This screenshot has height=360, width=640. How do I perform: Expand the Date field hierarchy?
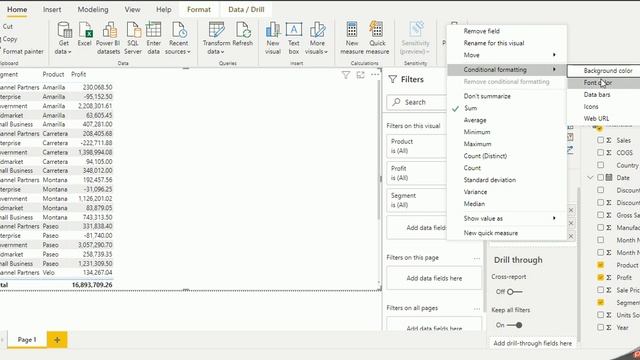590,178
